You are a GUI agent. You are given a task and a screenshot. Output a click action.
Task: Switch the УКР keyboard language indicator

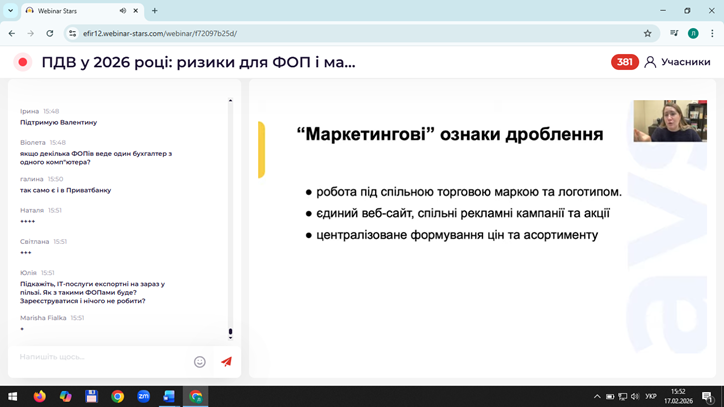click(x=651, y=397)
